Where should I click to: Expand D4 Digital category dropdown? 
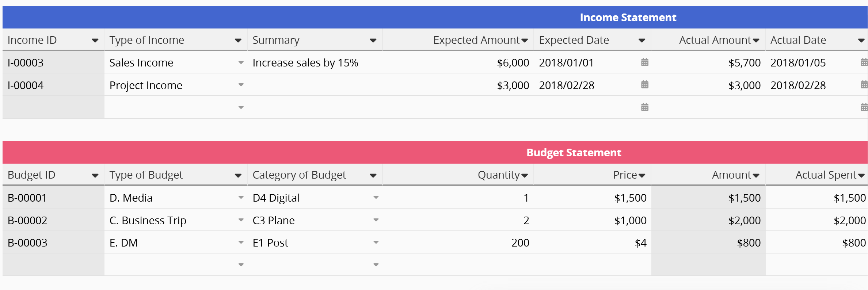pyautogui.click(x=376, y=197)
